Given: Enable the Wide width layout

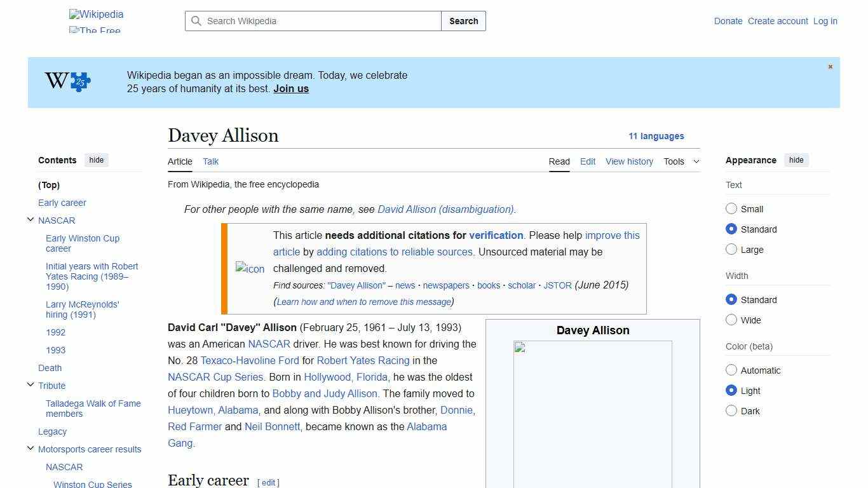Looking at the screenshot, I should 731,320.
